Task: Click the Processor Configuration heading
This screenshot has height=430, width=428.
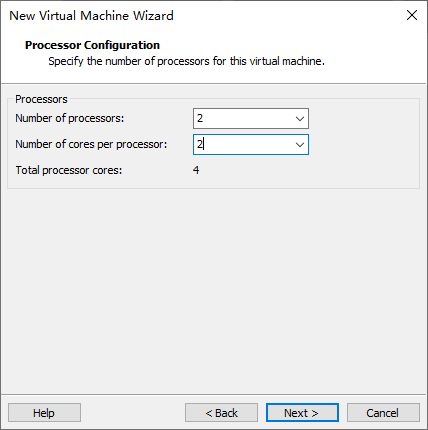Action: pyautogui.click(x=92, y=45)
